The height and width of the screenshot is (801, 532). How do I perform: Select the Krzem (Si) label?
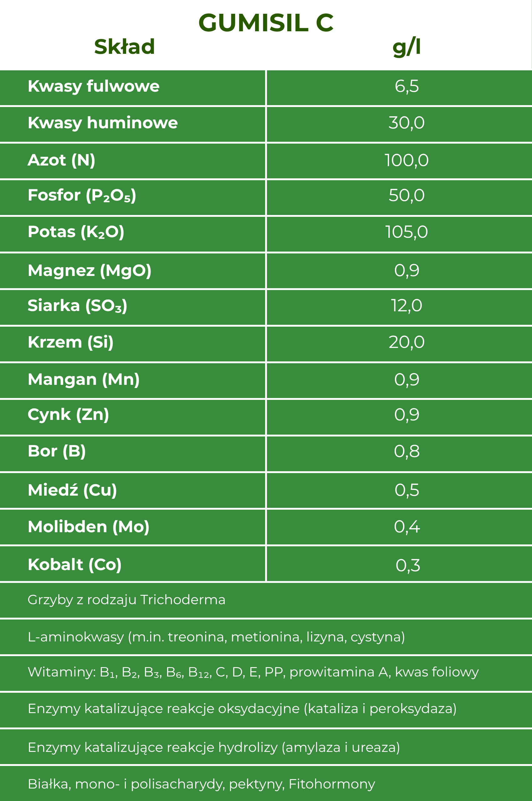pyautogui.click(x=71, y=342)
